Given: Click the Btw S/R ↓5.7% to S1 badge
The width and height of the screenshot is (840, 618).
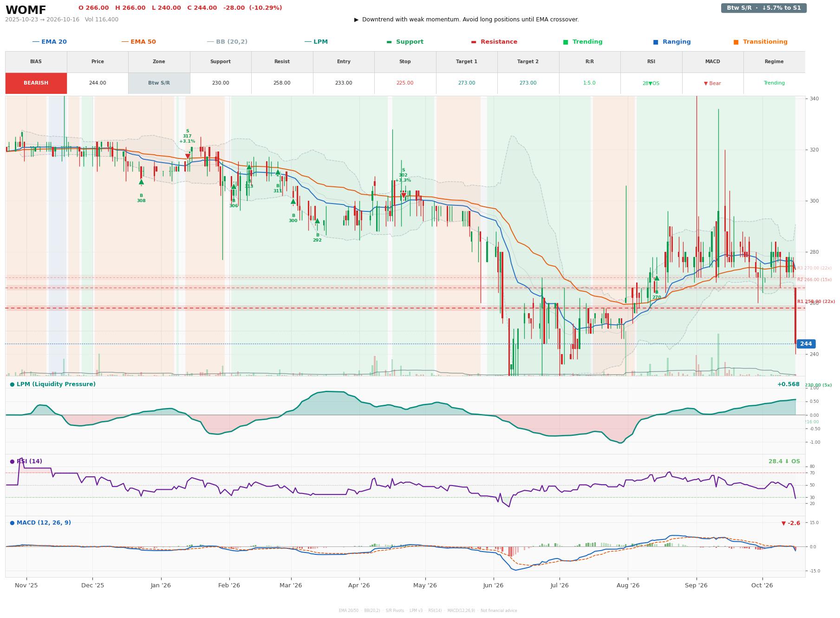Looking at the screenshot, I should coord(764,8).
